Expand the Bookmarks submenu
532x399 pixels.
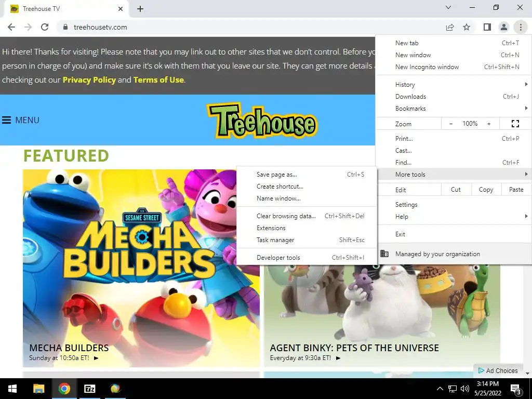pyautogui.click(x=453, y=109)
